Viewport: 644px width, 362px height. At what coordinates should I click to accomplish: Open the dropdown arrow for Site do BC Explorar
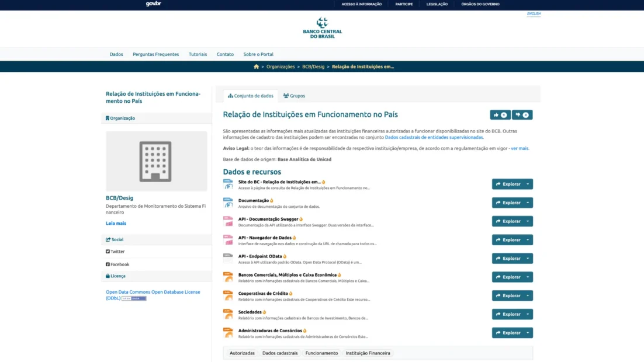pyautogui.click(x=528, y=185)
